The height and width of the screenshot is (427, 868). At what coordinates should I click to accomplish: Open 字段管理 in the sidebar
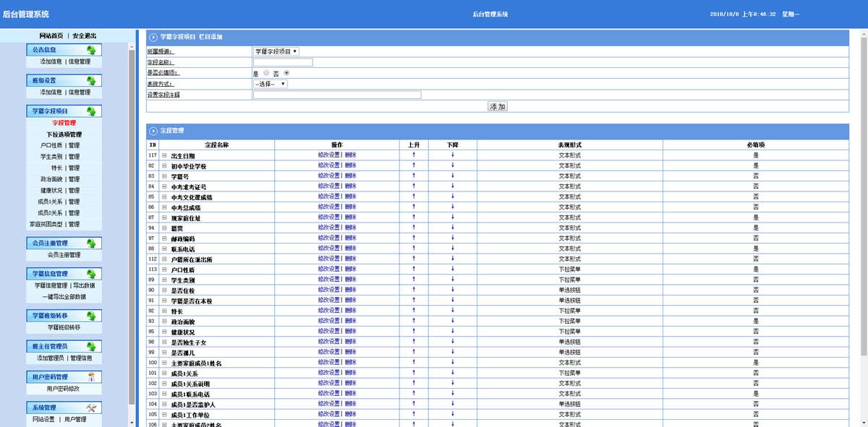point(64,123)
